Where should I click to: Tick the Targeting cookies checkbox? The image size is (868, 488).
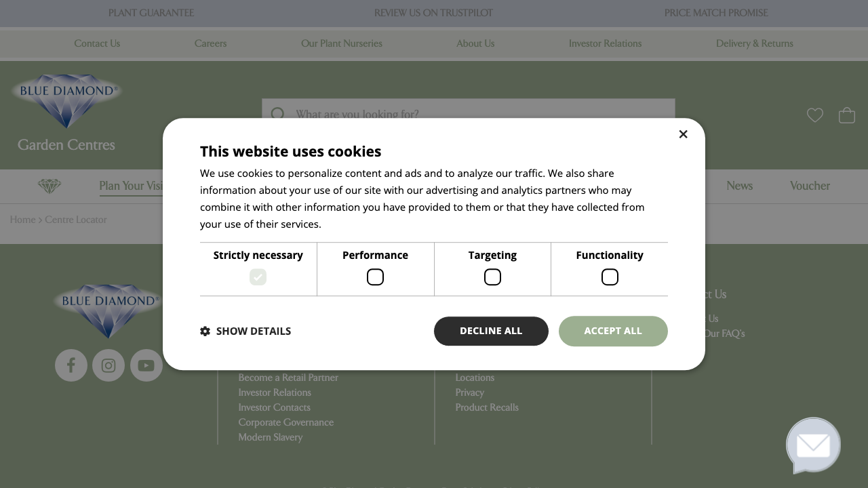tap(492, 277)
